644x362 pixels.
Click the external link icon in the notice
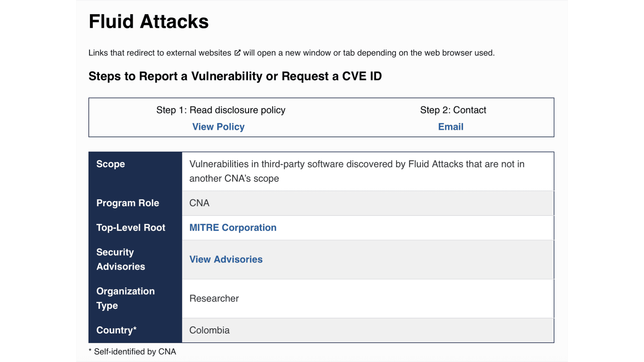click(x=237, y=53)
